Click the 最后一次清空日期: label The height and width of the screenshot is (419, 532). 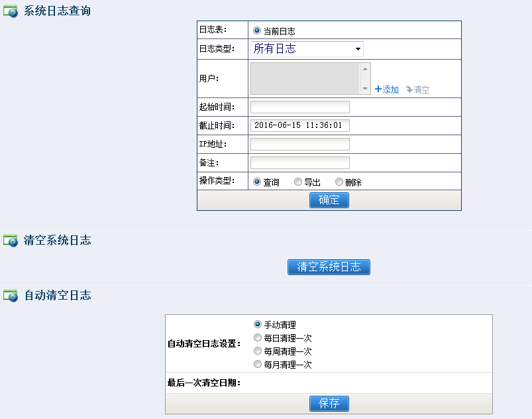pos(204,383)
